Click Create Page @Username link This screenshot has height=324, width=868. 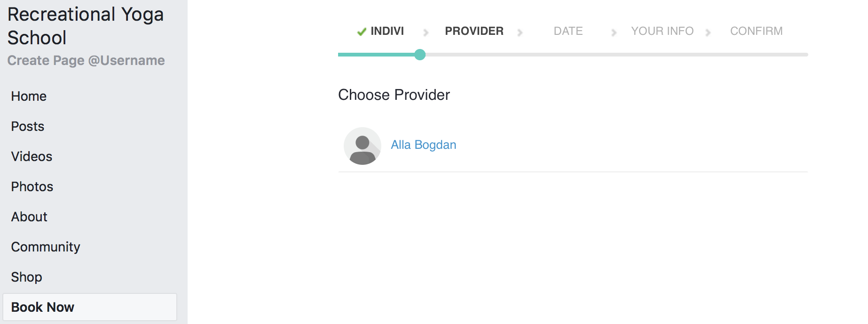86,60
